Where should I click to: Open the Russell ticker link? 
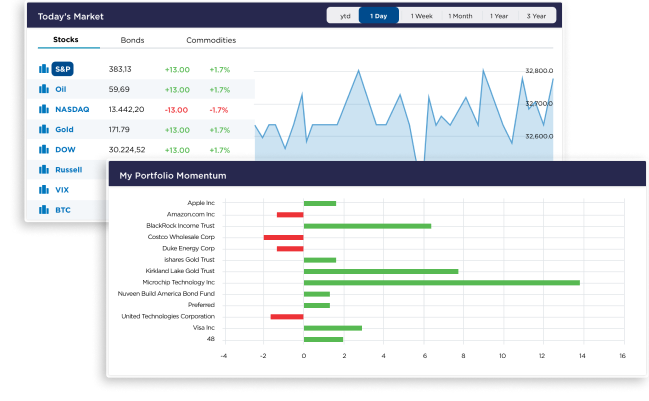(x=68, y=170)
